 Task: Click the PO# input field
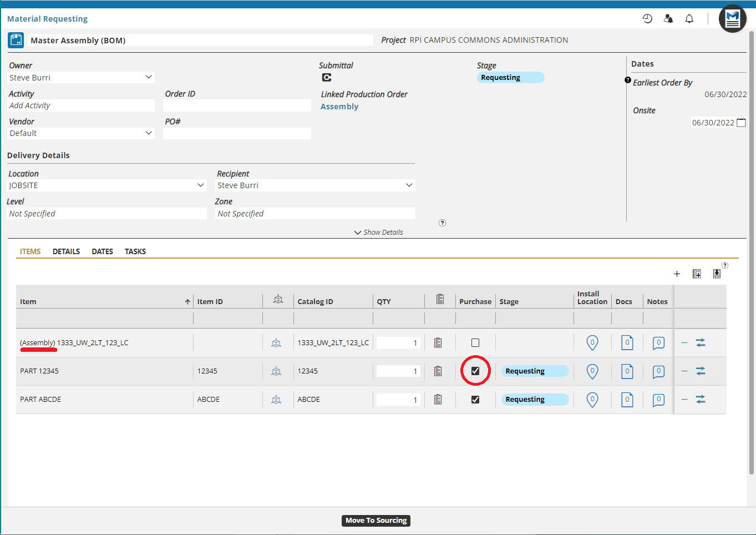click(237, 134)
